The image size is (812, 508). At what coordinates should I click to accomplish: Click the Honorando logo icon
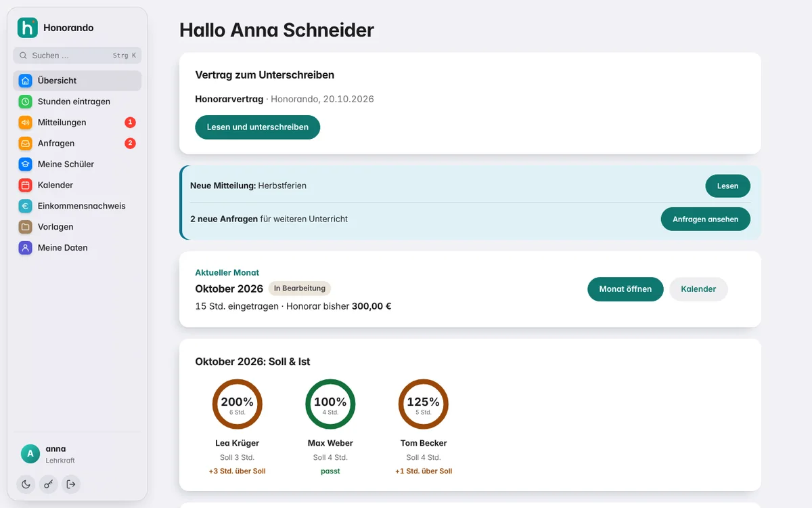(x=28, y=28)
